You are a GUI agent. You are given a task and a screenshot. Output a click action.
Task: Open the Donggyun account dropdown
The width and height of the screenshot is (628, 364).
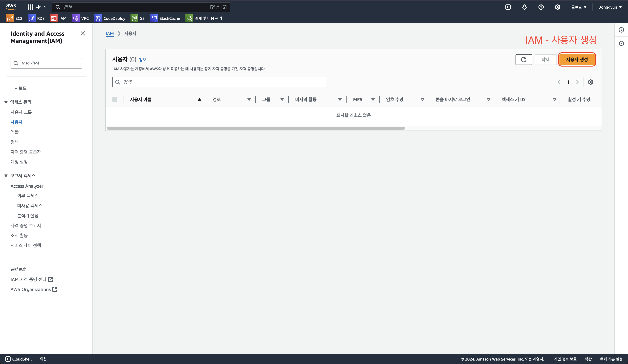610,7
